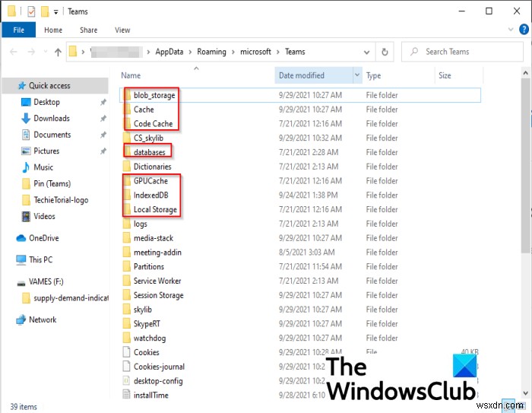This screenshot has height=413, width=532.
Task: Open the Date modified filter dropdown
Action: pyautogui.click(x=357, y=75)
